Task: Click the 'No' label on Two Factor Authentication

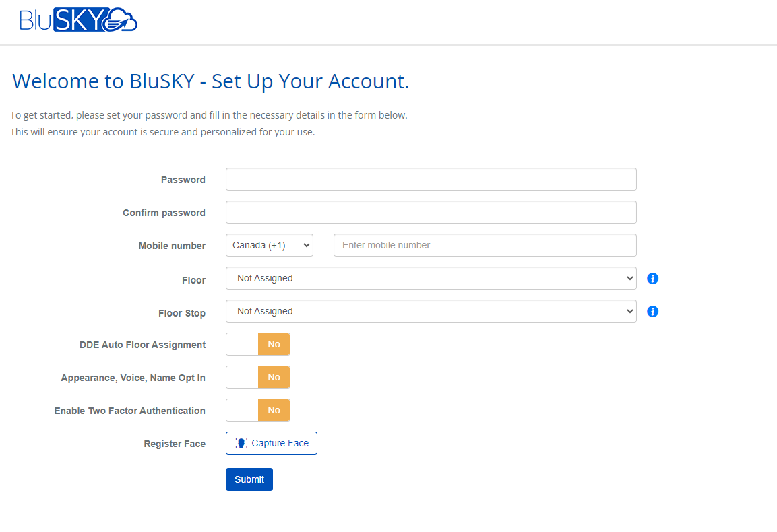Action: (274, 409)
